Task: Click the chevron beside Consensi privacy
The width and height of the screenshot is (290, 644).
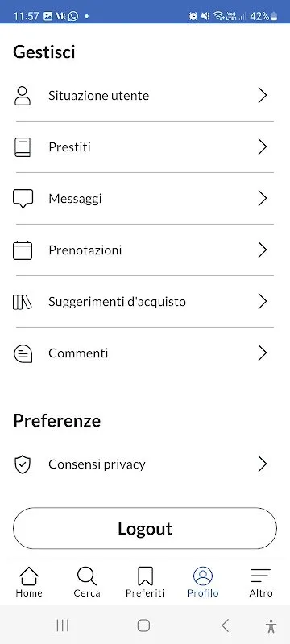Action: click(x=263, y=464)
